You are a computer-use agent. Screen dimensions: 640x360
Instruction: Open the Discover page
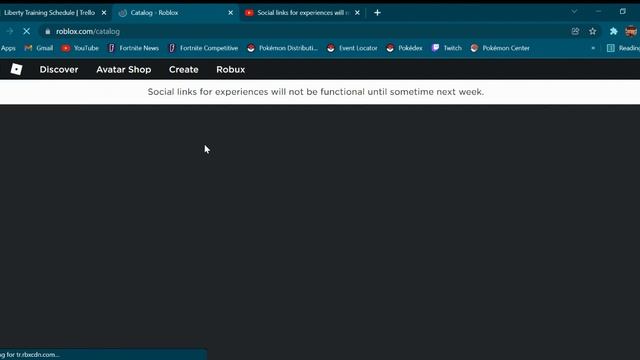[x=59, y=69]
